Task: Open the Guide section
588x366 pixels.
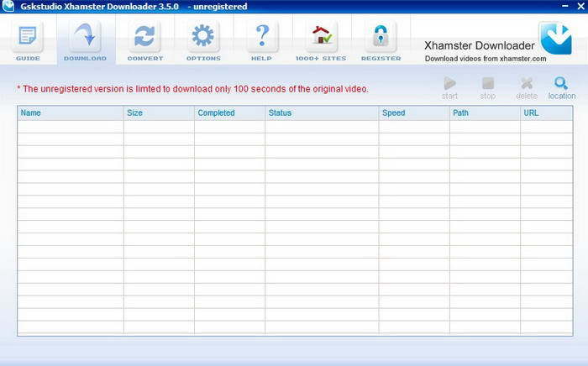Action: point(28,41)
